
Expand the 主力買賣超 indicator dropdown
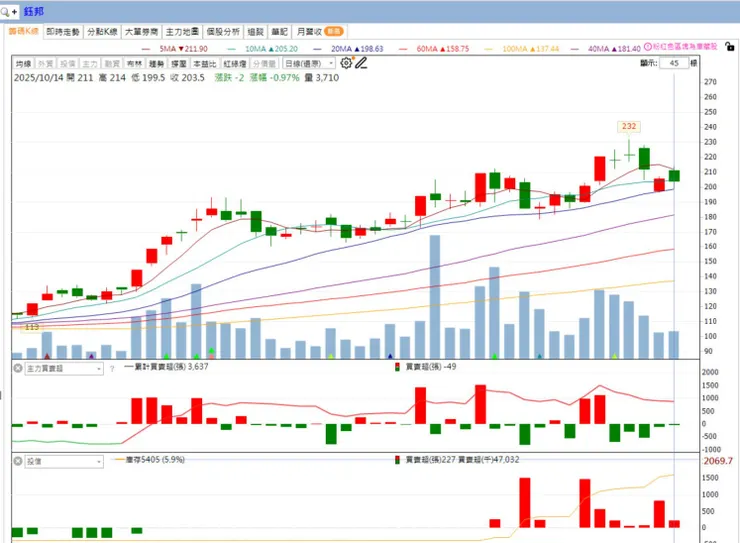[x=64, y=368]
